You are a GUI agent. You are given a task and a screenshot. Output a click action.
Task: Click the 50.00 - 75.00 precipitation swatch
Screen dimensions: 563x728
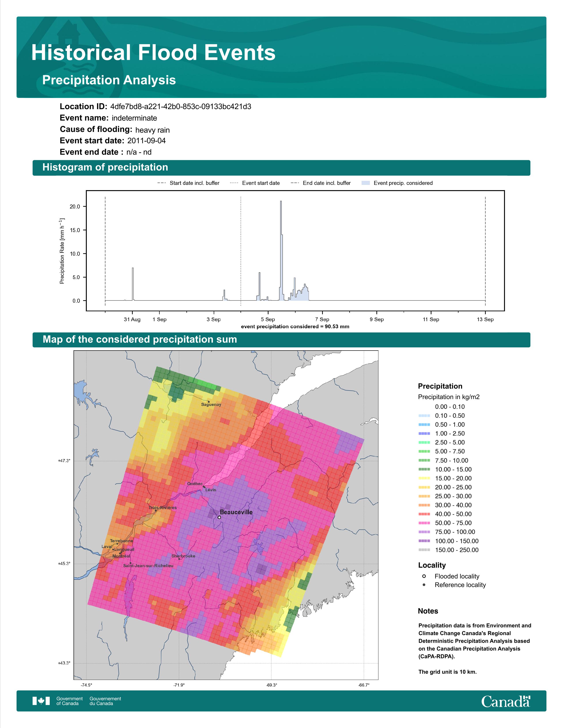[x=424, y=523]
